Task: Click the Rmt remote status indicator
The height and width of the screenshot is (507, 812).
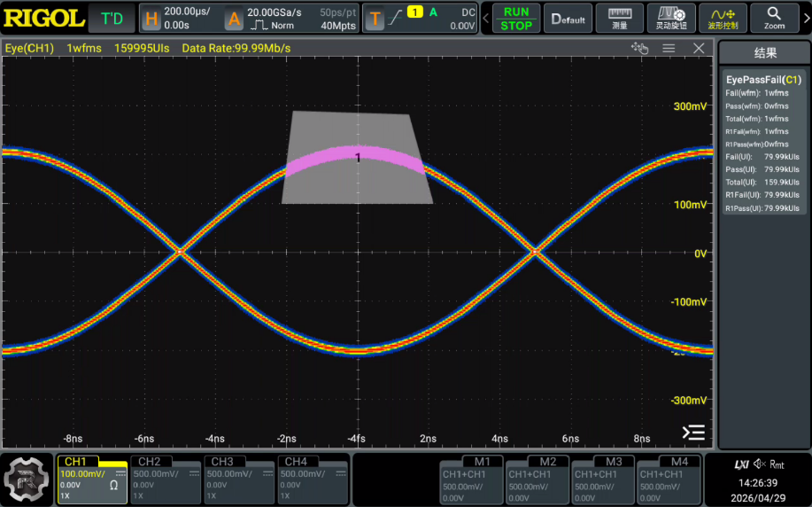Action: tap(777, 464)
